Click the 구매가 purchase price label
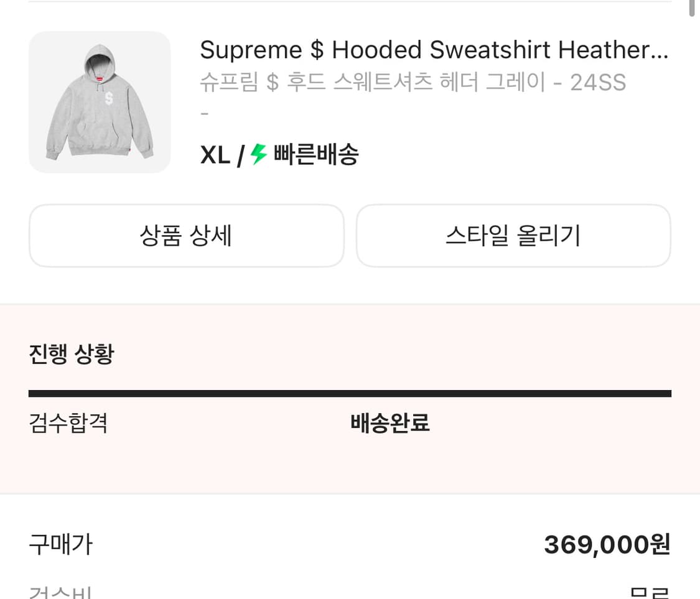This screenshot has height=599, width=700. (x=60, y=544)
